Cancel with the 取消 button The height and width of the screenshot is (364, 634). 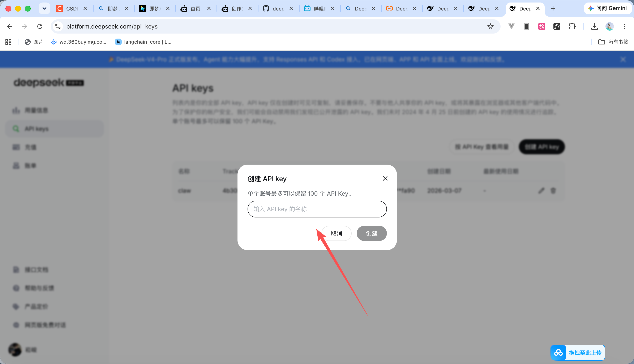(x=336, y=233)
